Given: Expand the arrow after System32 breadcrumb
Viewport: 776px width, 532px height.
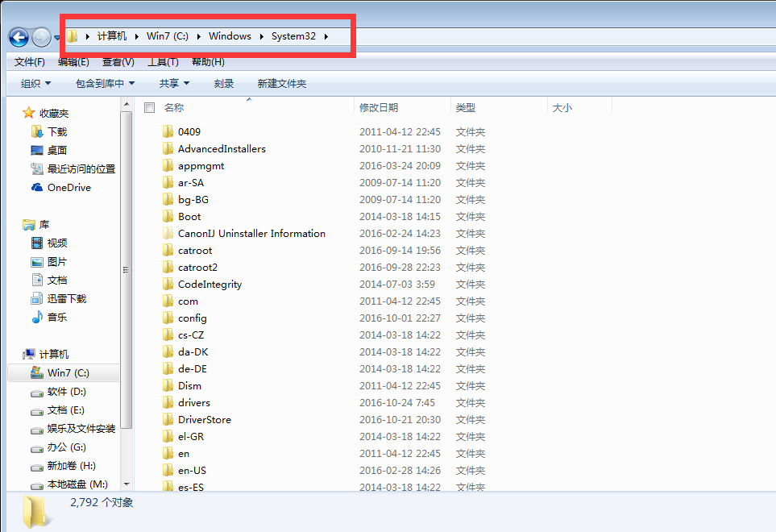Looking at the screenshot, I should [x=326, y=36].
